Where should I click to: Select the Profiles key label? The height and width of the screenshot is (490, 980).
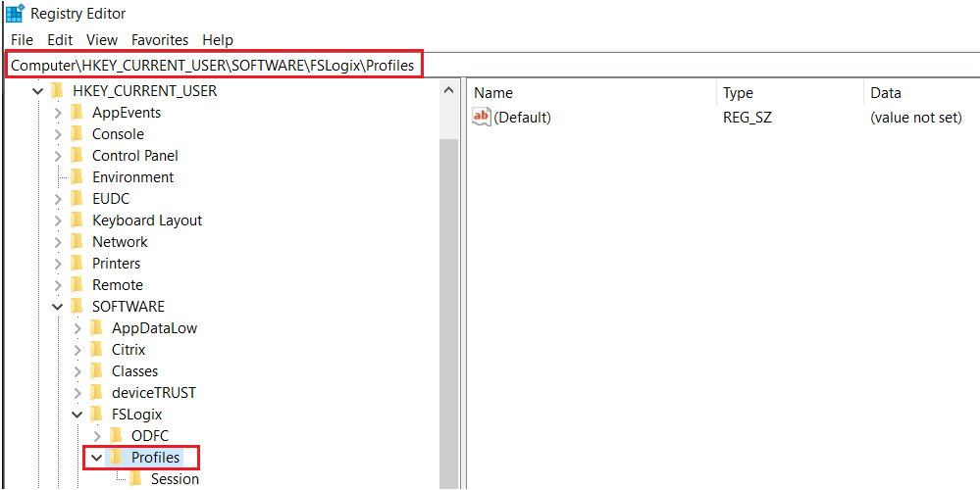[x=156, y=458]
